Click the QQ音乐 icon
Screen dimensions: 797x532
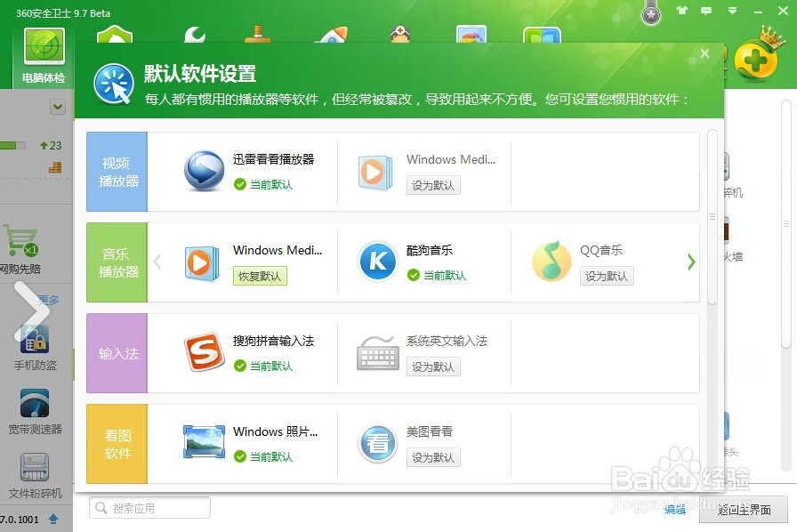click(552, 262)
